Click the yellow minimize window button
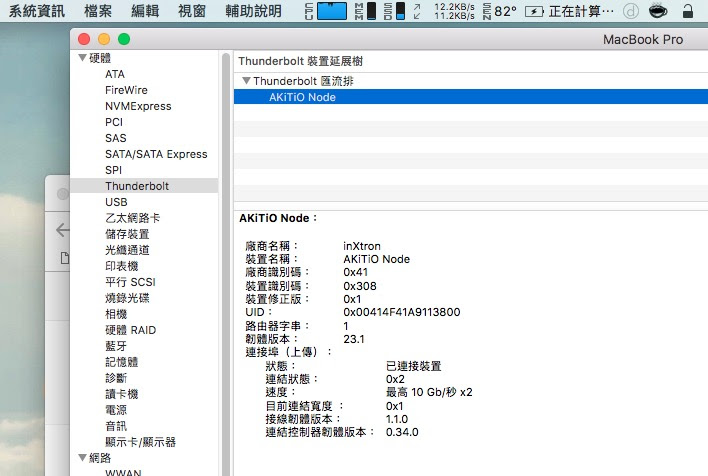708x476 pixels. tap(104, 39)
